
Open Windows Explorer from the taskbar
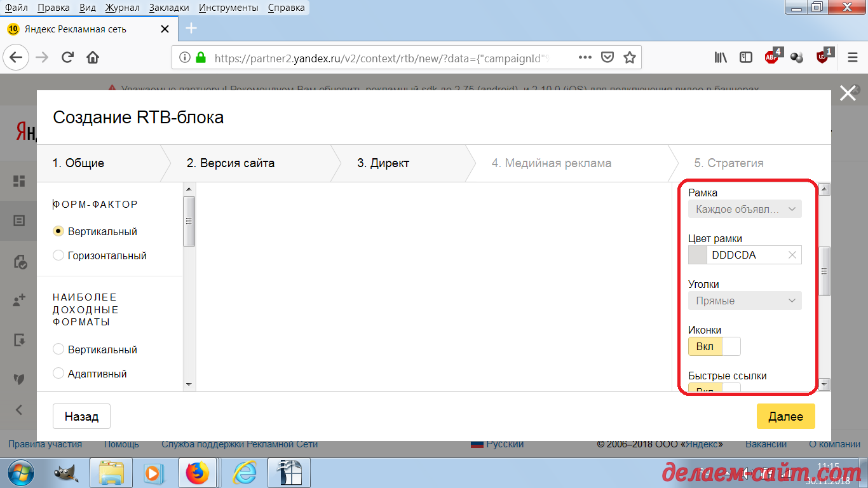[111, 473]
